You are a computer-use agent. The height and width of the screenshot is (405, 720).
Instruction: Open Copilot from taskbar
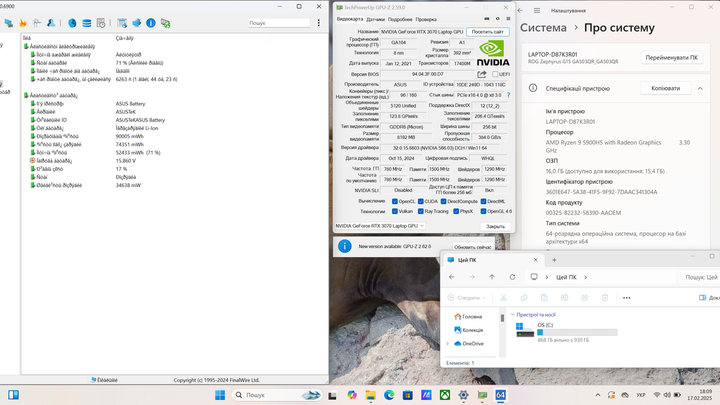[x=352, y=394]
